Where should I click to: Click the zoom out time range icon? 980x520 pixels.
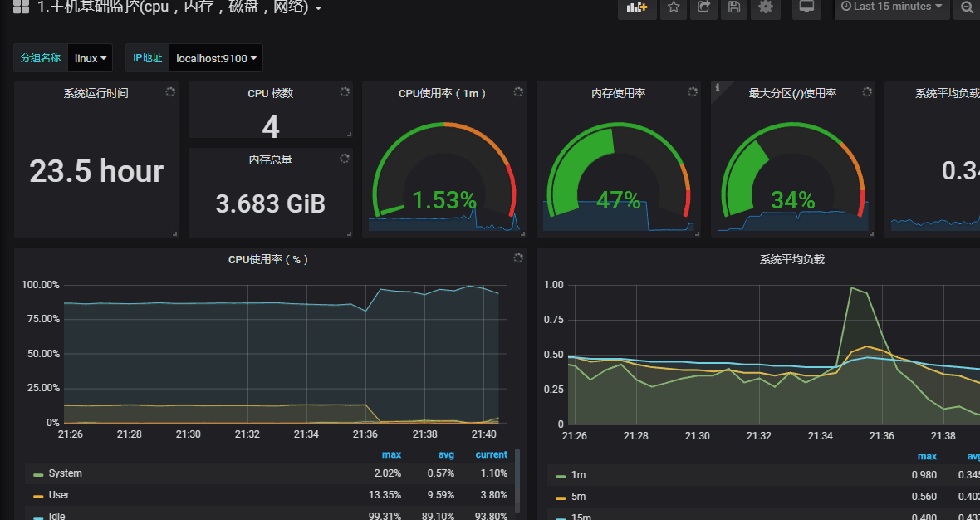tap(968, 7)
